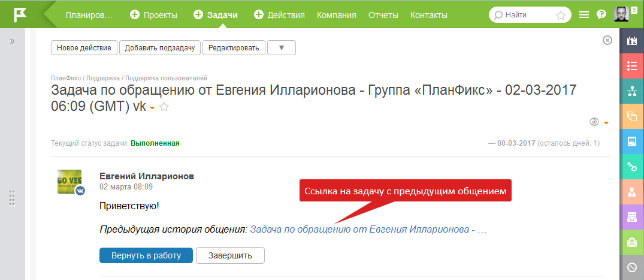The width and height of the screenshot is (644, 280).
Task: Open the Компания menu
Action: click(x=336, y=15)
